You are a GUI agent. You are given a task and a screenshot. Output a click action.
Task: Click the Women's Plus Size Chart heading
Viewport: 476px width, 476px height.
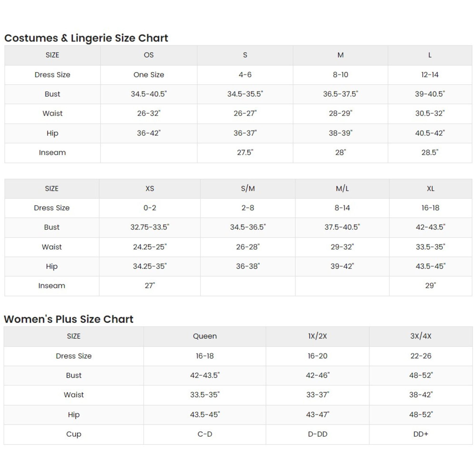(x=69, y=319)
